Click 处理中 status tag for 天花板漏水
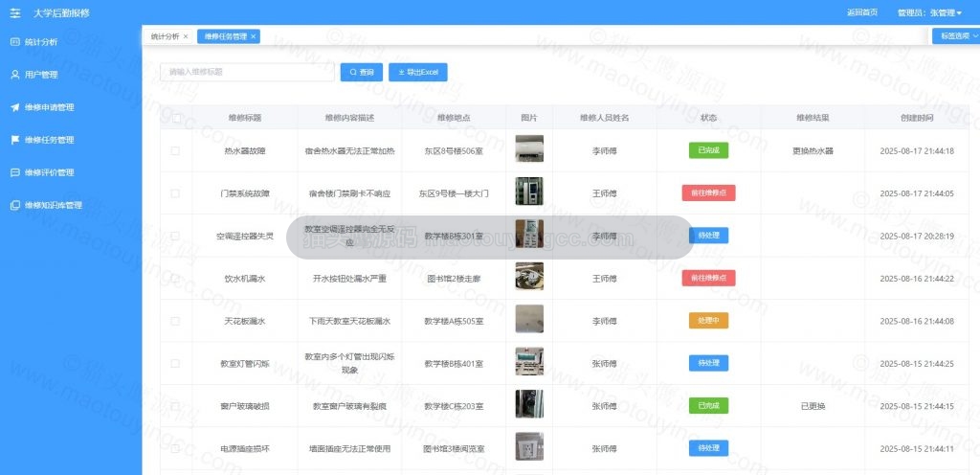This screenshot has height=475, width=980. click(x=709, y=321)
